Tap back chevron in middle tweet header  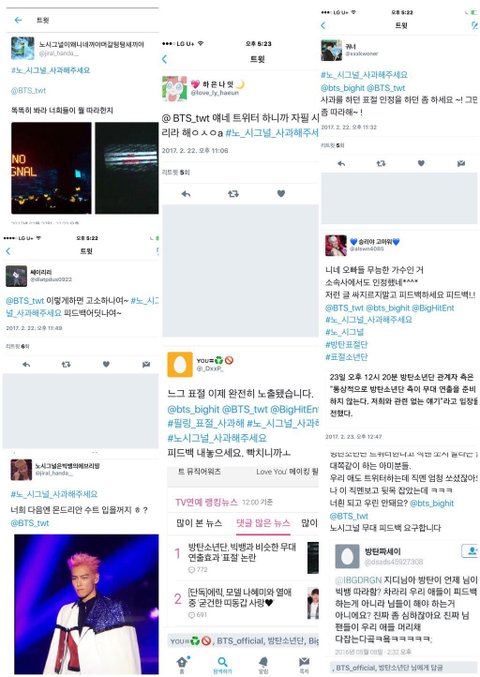click(x=164, y=59)
